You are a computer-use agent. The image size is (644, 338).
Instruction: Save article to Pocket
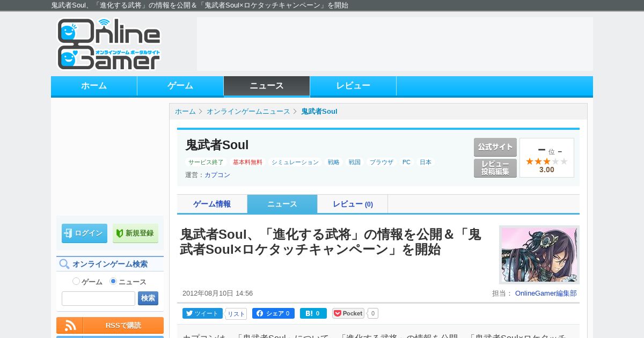348,313
